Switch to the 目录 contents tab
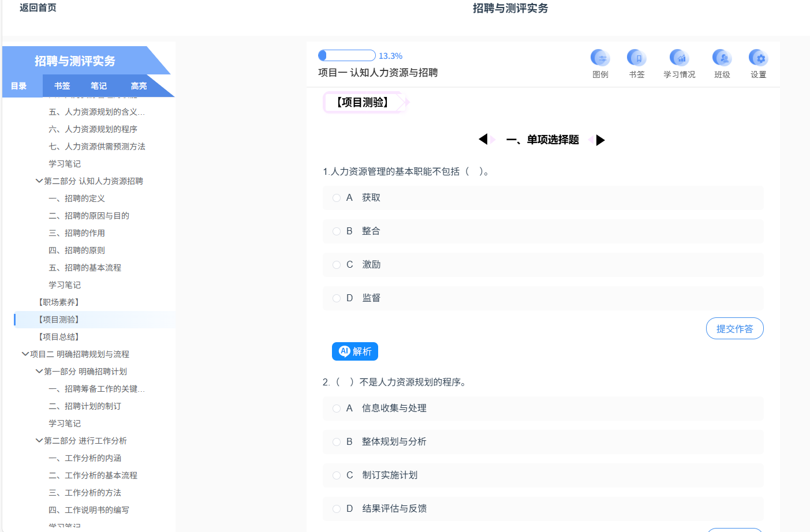 19,86
